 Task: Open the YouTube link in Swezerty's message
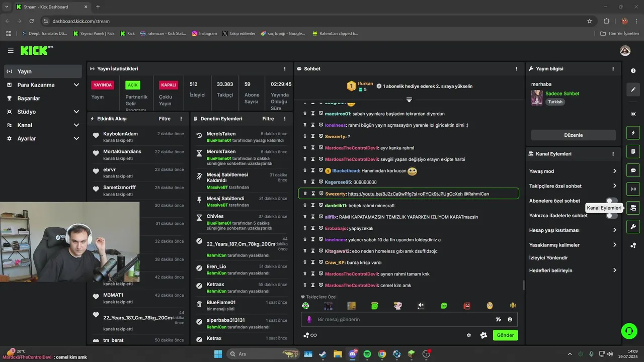pos(405,194)
